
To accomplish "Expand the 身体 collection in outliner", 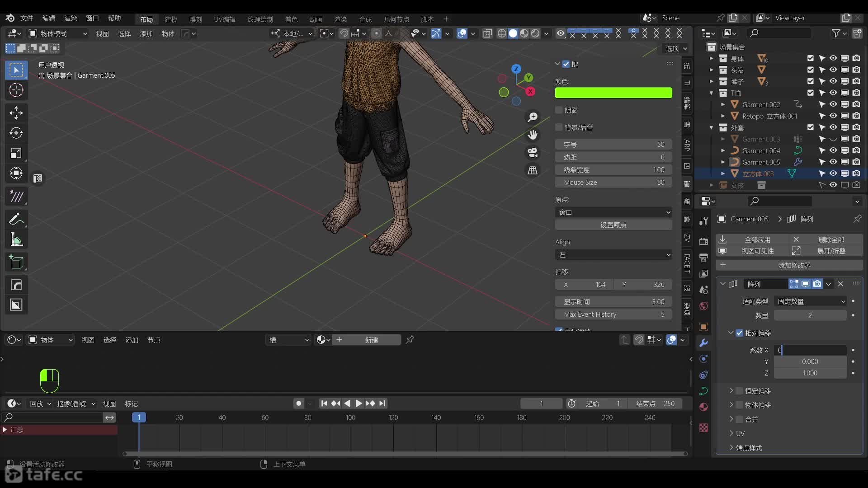I will tap(711, 58).
